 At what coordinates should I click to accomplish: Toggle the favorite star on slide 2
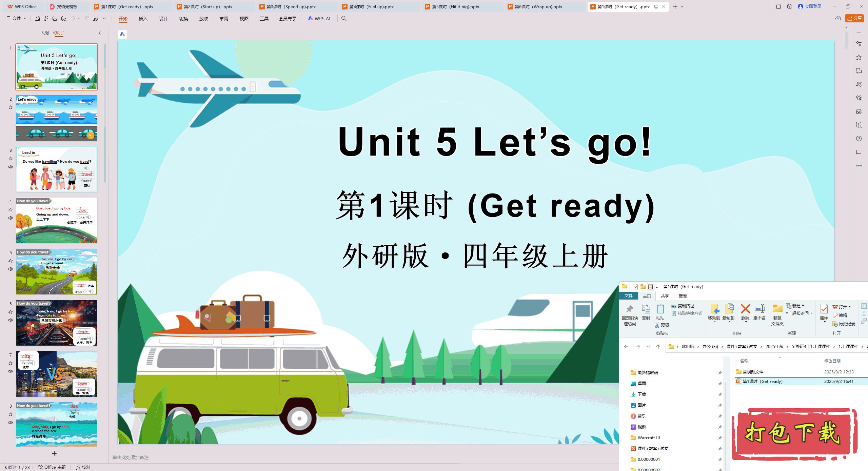click(x=11, y=107)
